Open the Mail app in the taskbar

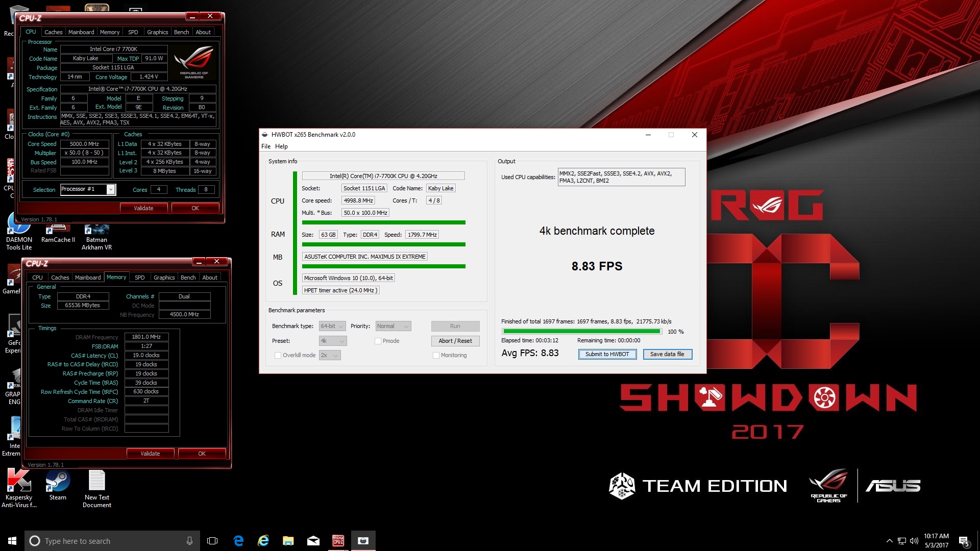(x=313, y=541)
